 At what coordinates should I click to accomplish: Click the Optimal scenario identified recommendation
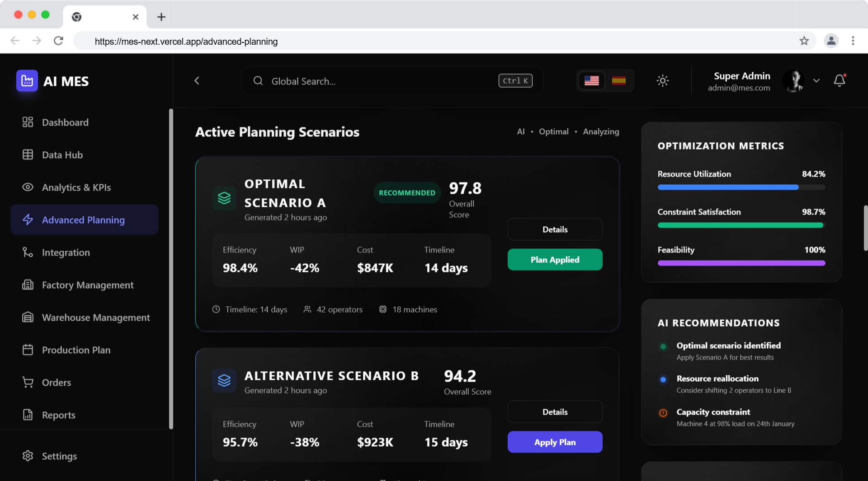[741, 351]
